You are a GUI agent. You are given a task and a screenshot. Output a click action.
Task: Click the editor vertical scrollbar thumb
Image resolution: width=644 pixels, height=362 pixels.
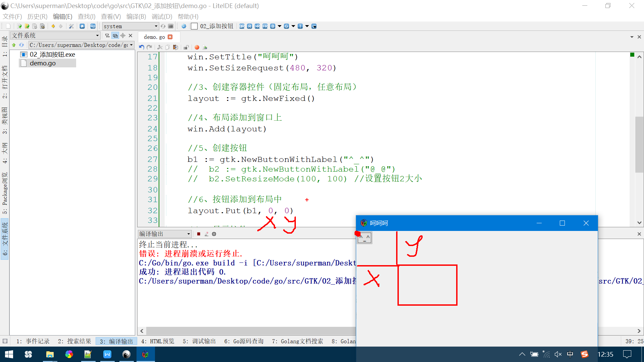click(x=639, y=144)
